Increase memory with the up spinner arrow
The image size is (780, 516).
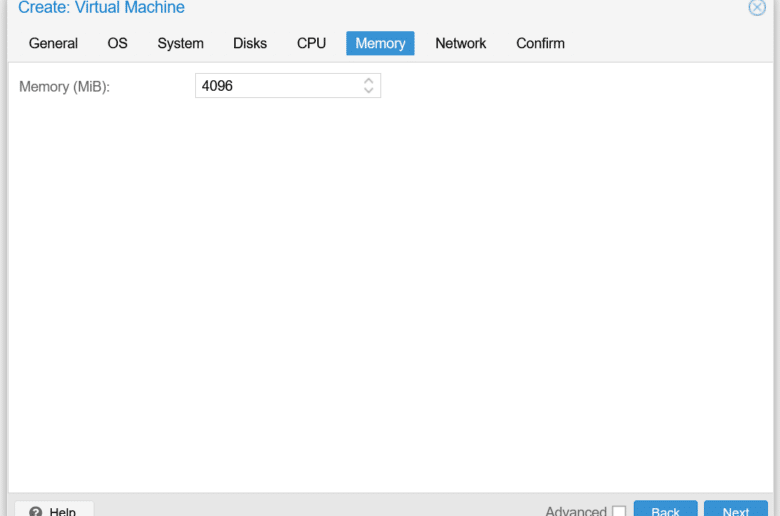369,81
